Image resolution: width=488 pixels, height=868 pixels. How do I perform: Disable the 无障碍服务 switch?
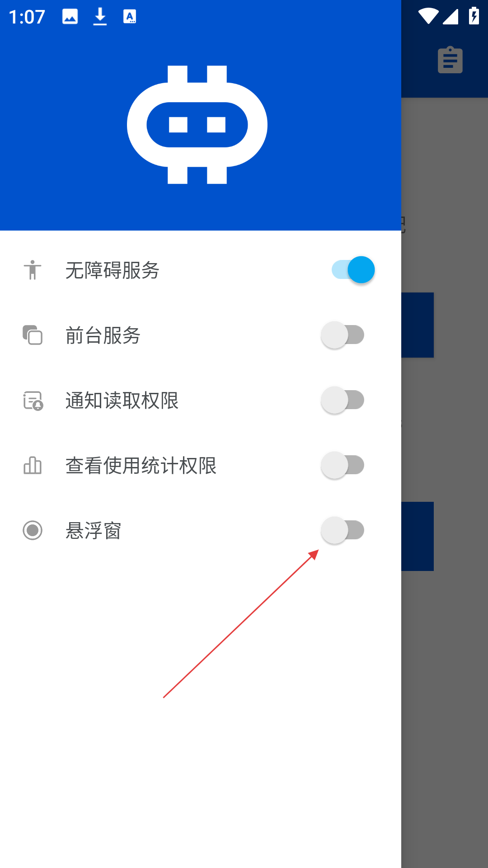(x=353, y=270)
